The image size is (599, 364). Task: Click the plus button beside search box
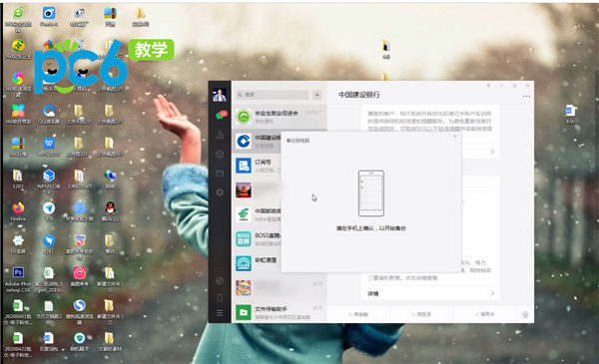[x=317, y=95]
